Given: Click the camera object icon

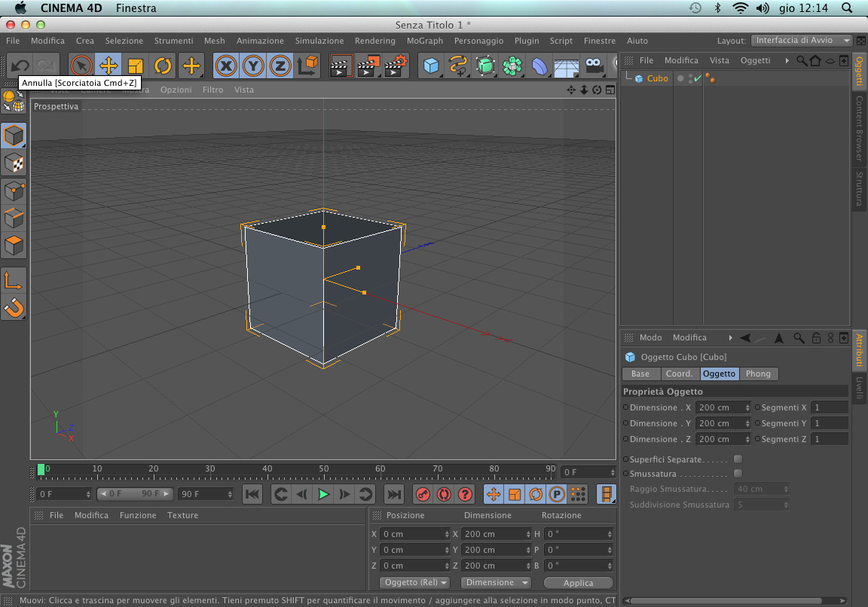Looking at the screenshot, I should pyautogui.click(x=595, y=66).
